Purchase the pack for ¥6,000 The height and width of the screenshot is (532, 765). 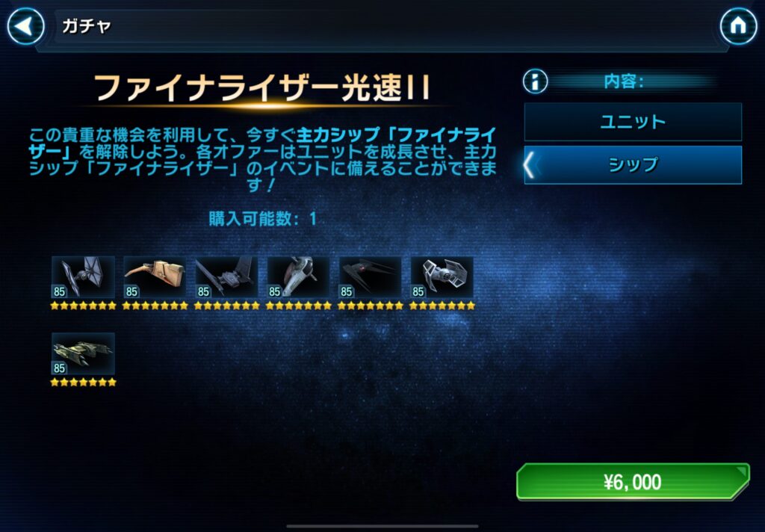pos(633,482)
